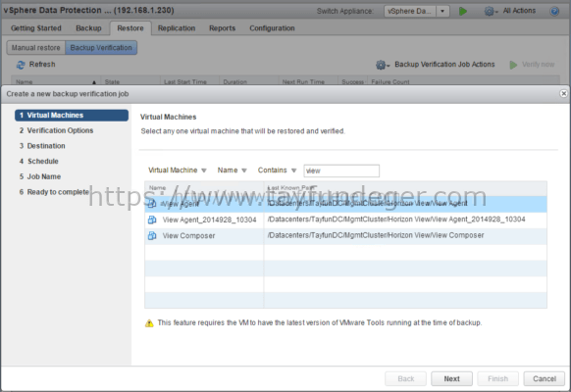Select wizard step 1 Virtual Machines
The height and width of the screenshot is (392, 571).
coord(72,116)
